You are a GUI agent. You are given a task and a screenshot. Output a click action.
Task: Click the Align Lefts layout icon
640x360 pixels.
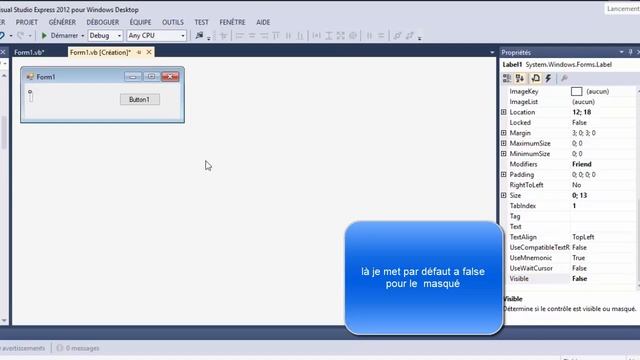(x=240, y=36)
